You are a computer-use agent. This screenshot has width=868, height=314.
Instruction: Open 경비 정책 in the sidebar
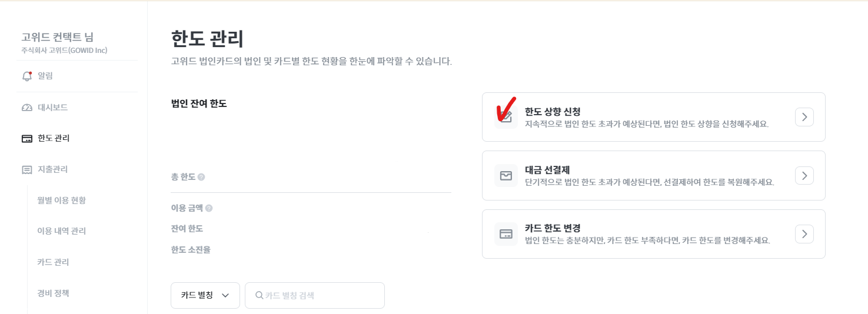(x=53, y=293)
